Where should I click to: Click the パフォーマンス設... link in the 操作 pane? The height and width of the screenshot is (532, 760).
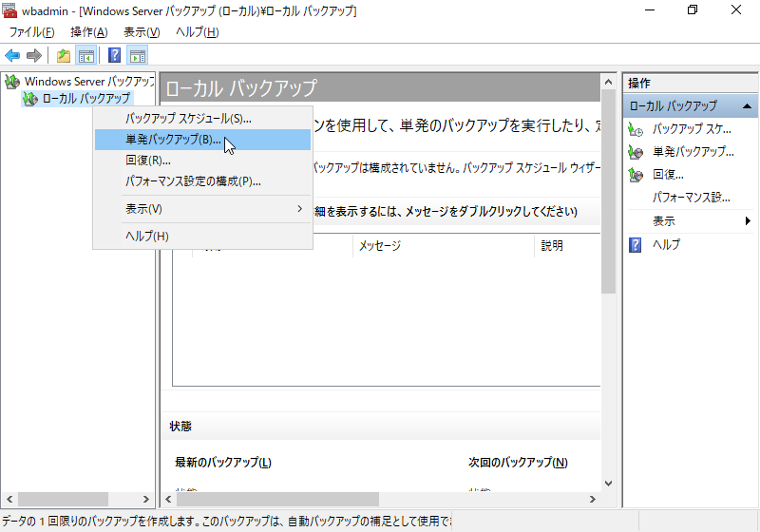[x=692, y=198]
